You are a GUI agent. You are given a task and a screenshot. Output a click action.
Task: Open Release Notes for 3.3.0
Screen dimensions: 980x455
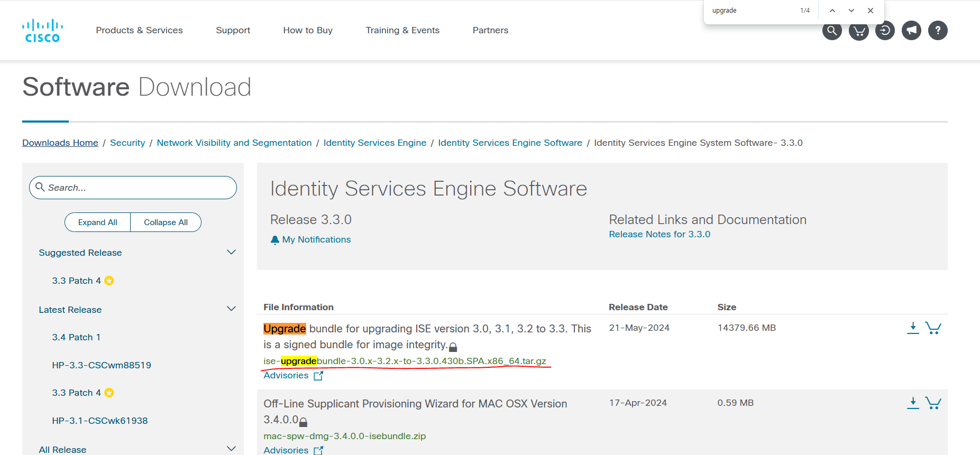(660, 234)
